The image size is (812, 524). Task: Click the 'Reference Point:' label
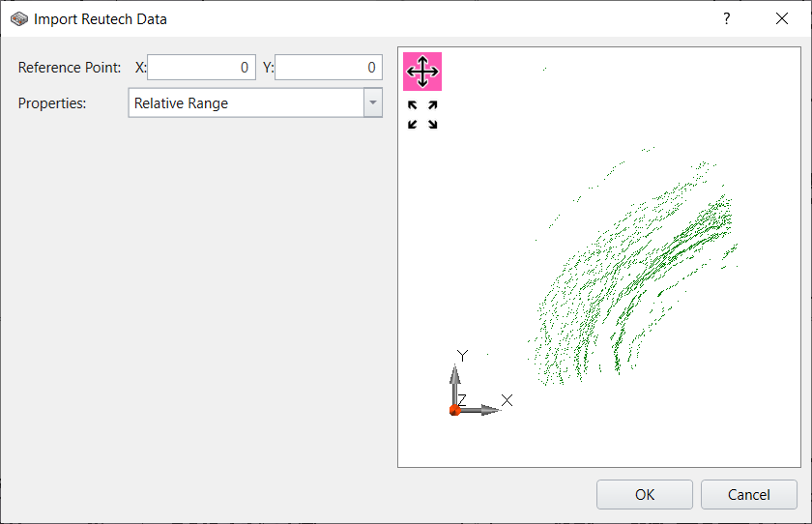tap(70, 68)
